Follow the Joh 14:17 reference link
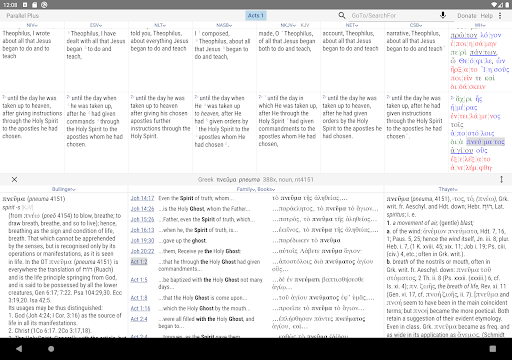 (142, 198)
